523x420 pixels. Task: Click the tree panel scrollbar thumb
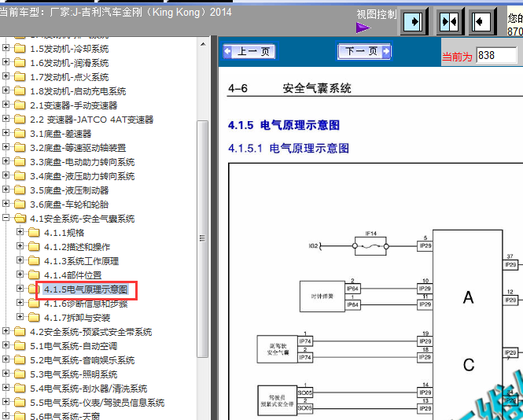(x=202, y=239)
